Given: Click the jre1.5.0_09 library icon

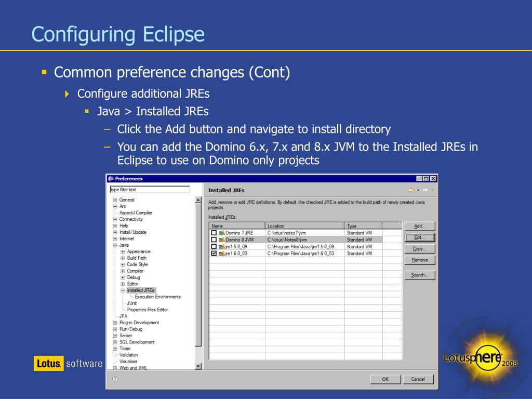Looking at the screenshot, I should [x=222, y=247].
